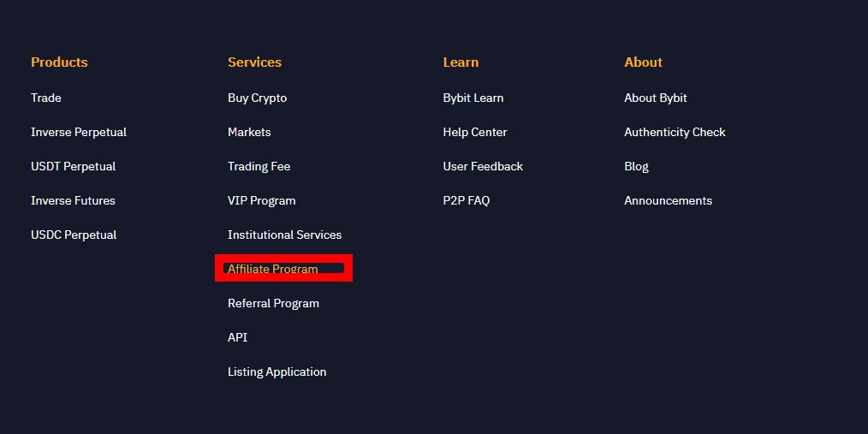Open USDT Perpetual link
868x434 pixels.
[x=73, y=167]
